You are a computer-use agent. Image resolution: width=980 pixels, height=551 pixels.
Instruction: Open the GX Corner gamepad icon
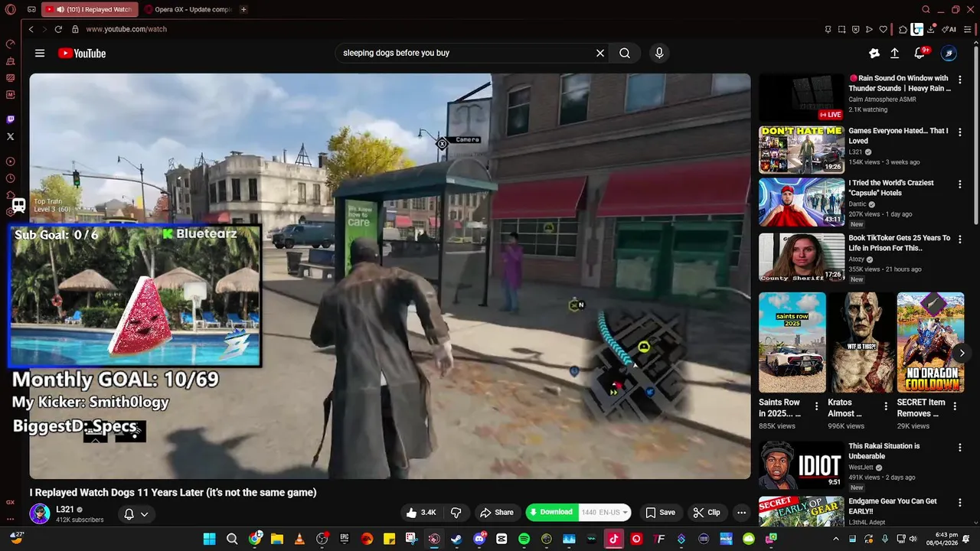click(x=31, y=10)
